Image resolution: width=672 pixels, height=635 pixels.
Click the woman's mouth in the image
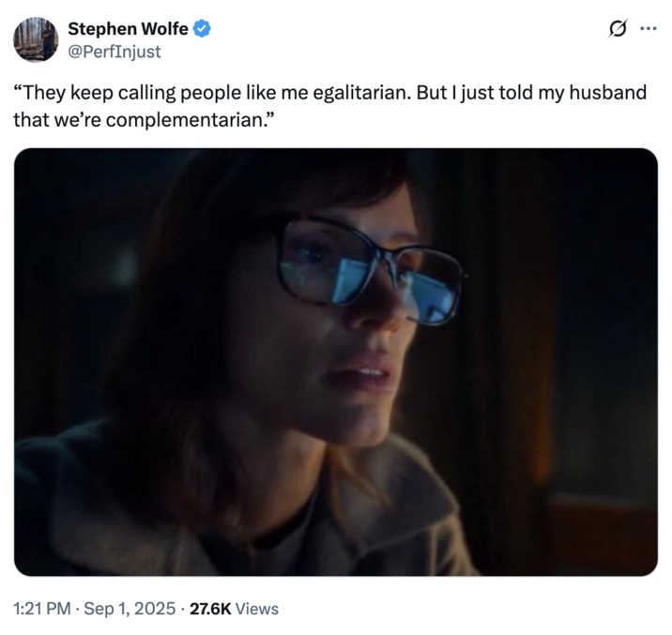point(363,371)
